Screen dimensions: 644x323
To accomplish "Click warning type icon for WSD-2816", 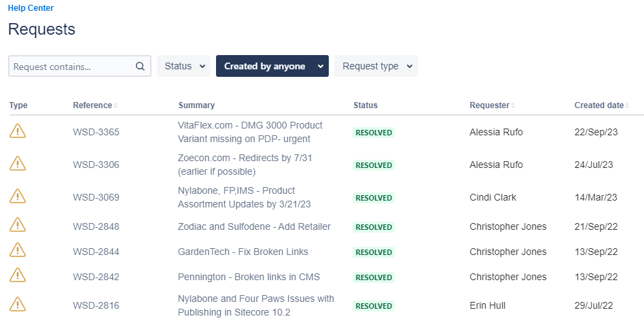I will pyautogui.click(x=18, y=305).
